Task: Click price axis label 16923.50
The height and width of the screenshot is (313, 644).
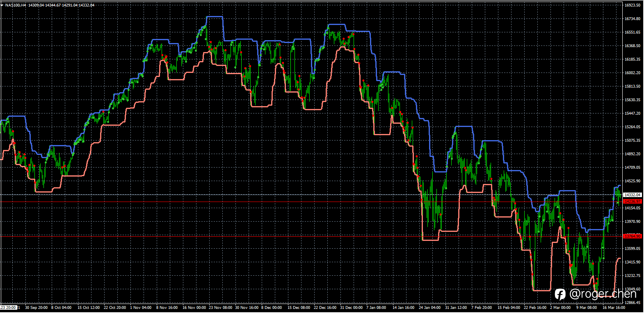Action: tap(633, 5)
